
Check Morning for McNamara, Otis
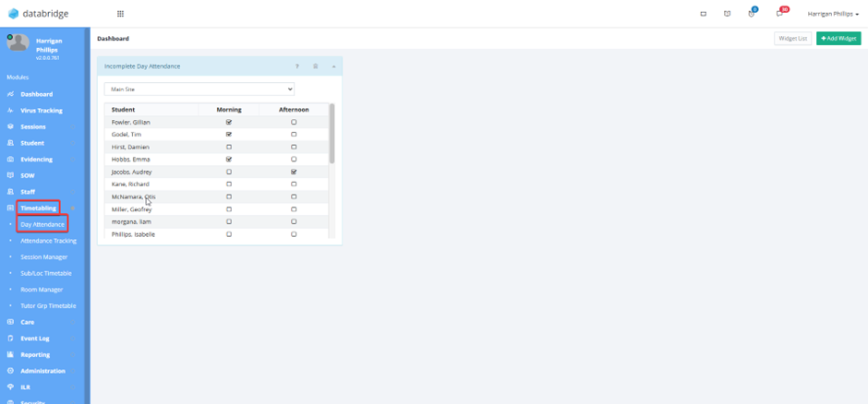[x=229, y=196]
